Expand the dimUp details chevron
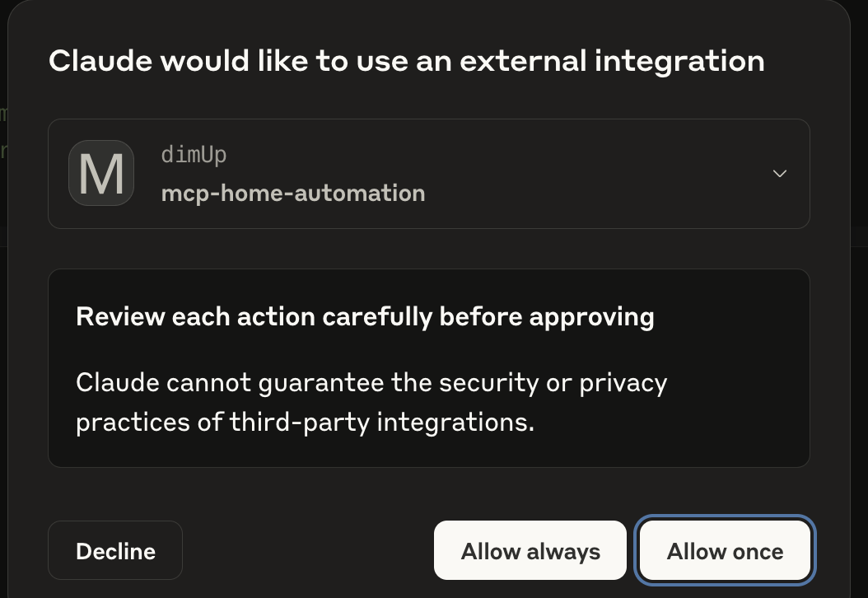The width and height of the screenshot is (868, 598). point(779,173)
